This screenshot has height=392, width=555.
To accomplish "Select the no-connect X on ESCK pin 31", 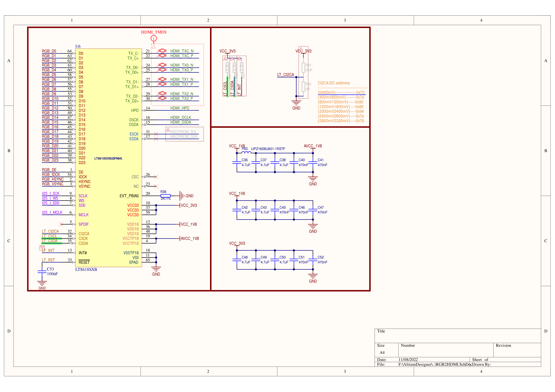I will point(156,134).
